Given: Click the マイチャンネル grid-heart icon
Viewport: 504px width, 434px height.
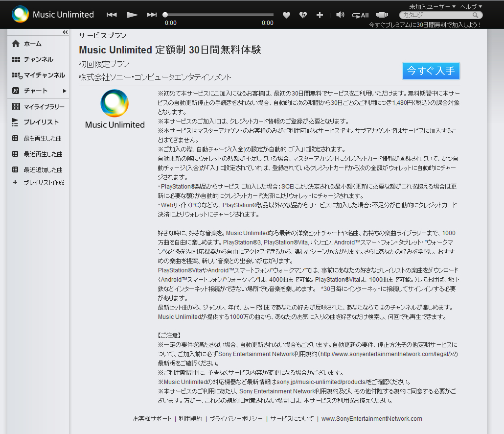Looking at the screenshot, I should [17, 75].
